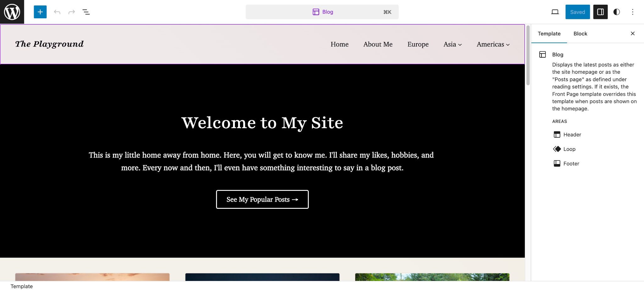Open the Document Overview list view
644x291 pixels.
coord(86,12)
